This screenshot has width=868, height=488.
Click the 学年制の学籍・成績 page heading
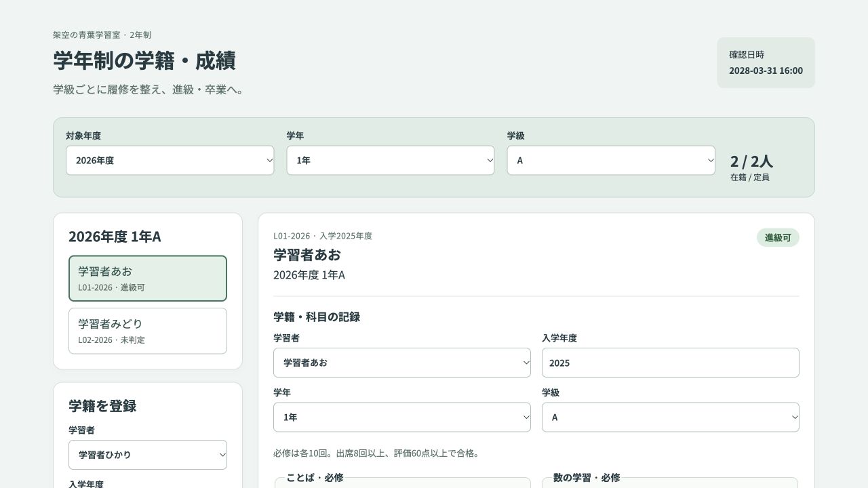(x=144, y=60)
